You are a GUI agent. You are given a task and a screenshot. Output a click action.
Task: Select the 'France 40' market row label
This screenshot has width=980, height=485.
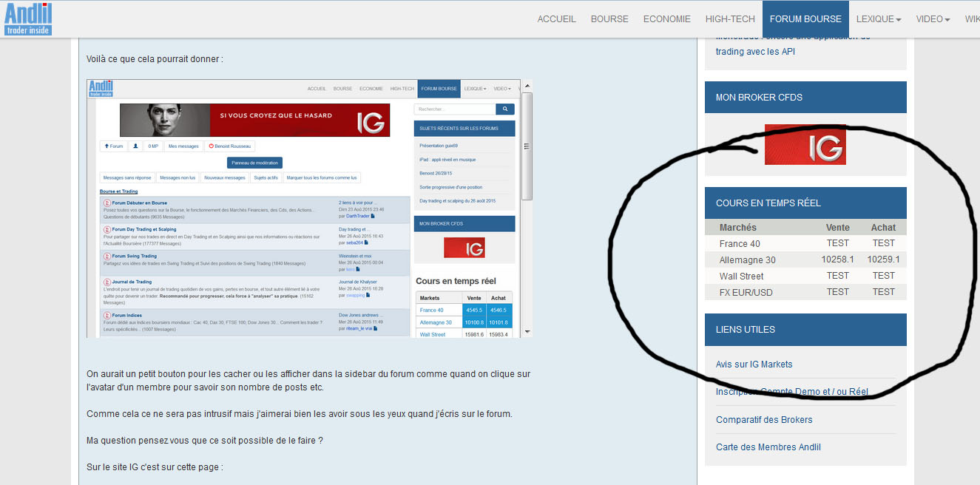(740, 243)
